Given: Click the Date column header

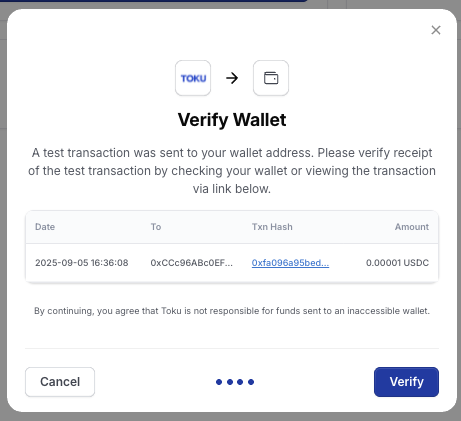Looking at the screenshot, I should point(45,227).
